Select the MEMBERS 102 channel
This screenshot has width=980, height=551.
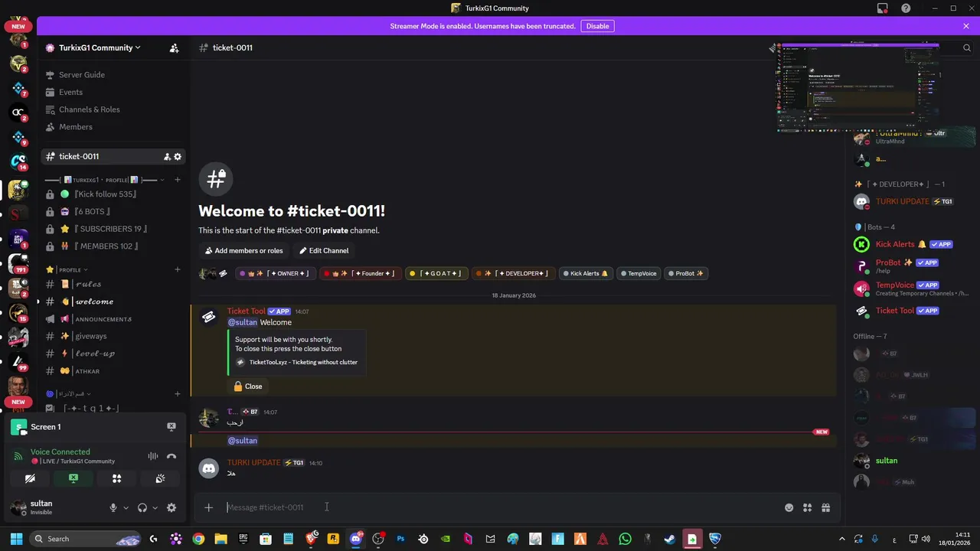[113, 246]
